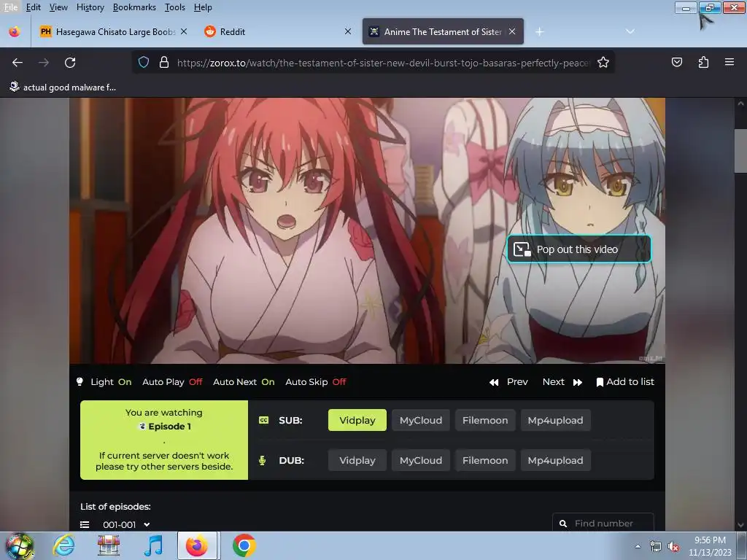
Task: Select the DUB MyCloud server
Action: 421,461
